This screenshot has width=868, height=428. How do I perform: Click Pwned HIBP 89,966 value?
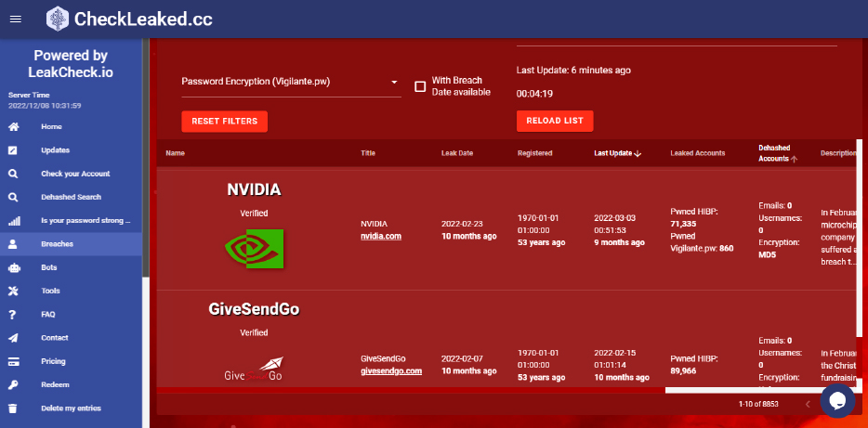(x=683, y=371)
